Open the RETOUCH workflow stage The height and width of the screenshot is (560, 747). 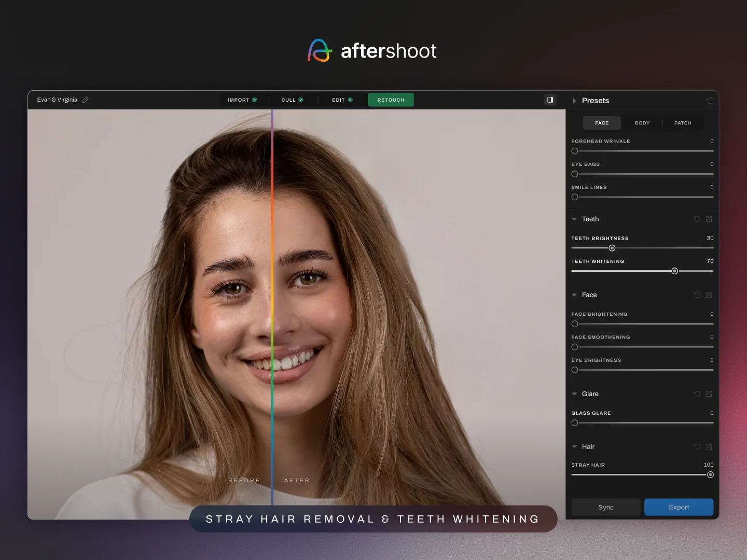pos(391,100)
